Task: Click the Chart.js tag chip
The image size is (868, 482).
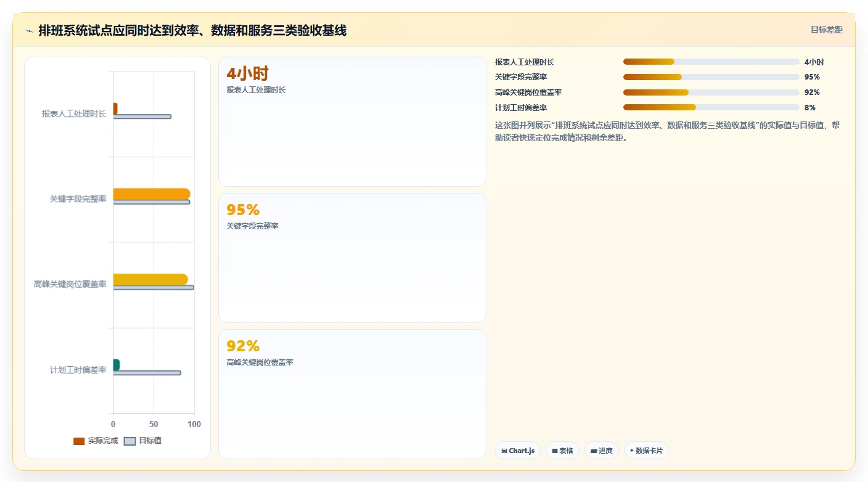Action: (518, 451)
